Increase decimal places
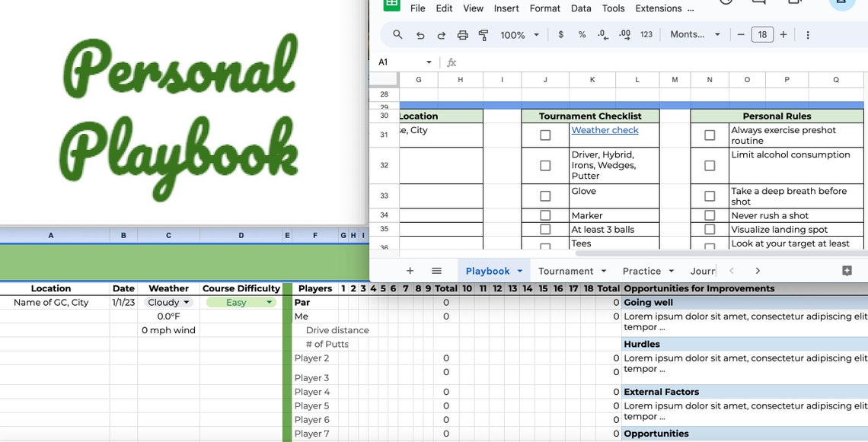This screenshot has height=442, width=868. pos(623,34)
